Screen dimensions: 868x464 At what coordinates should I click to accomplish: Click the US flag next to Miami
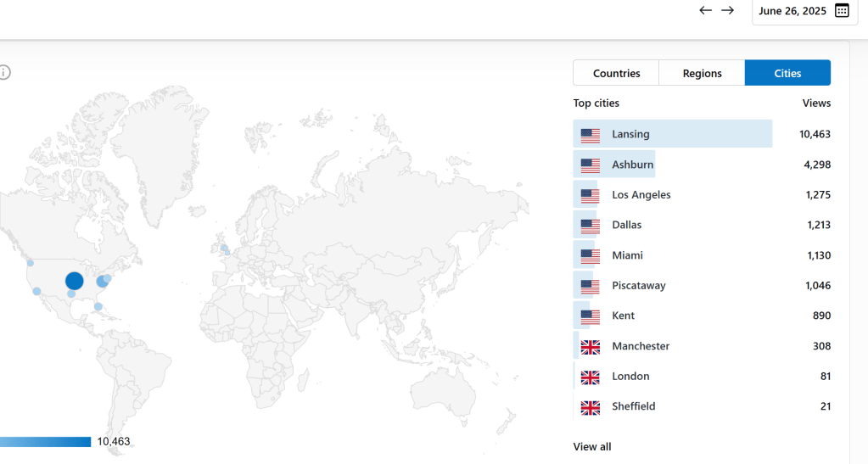591,256
